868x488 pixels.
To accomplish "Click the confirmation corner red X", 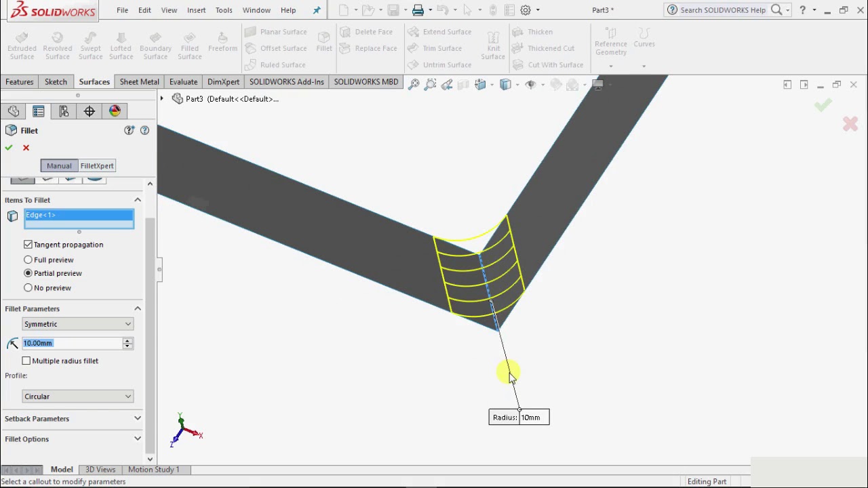I will coord(850,124).
